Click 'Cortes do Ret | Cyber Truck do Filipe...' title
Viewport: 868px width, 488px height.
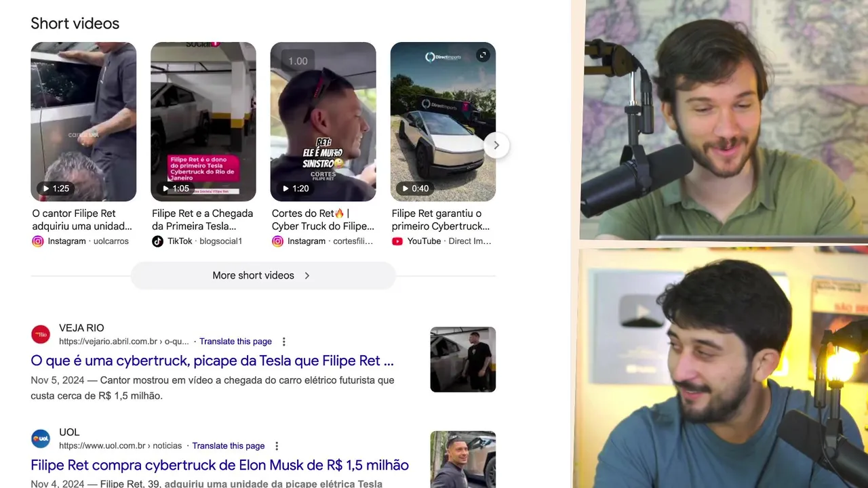click(323, 220)
